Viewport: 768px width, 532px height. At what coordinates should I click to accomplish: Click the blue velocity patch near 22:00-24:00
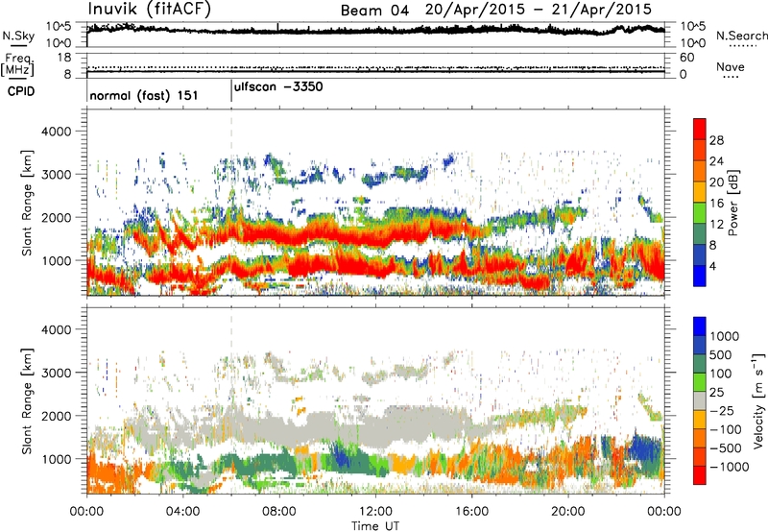(x=645, y=447)
